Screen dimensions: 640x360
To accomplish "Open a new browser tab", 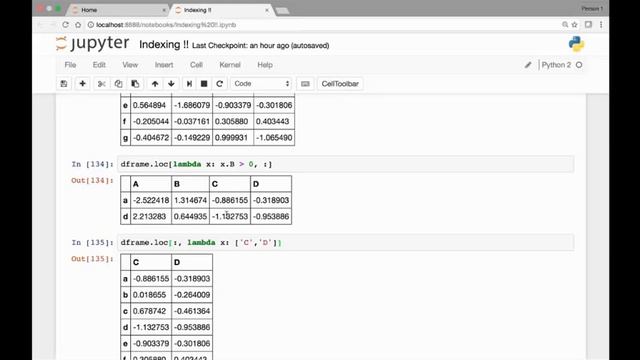I will click(x=282, y=11).
